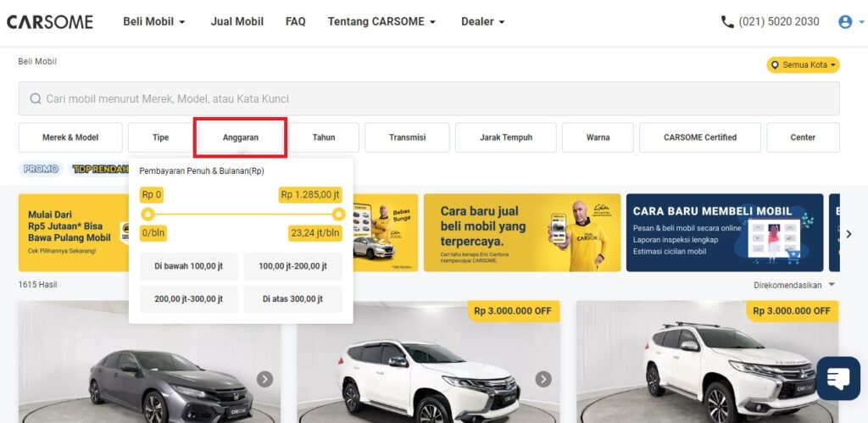Select Di bawah 100,00 jt budget
Viewport: 868px width, 423px height.
tap(189, 266)
